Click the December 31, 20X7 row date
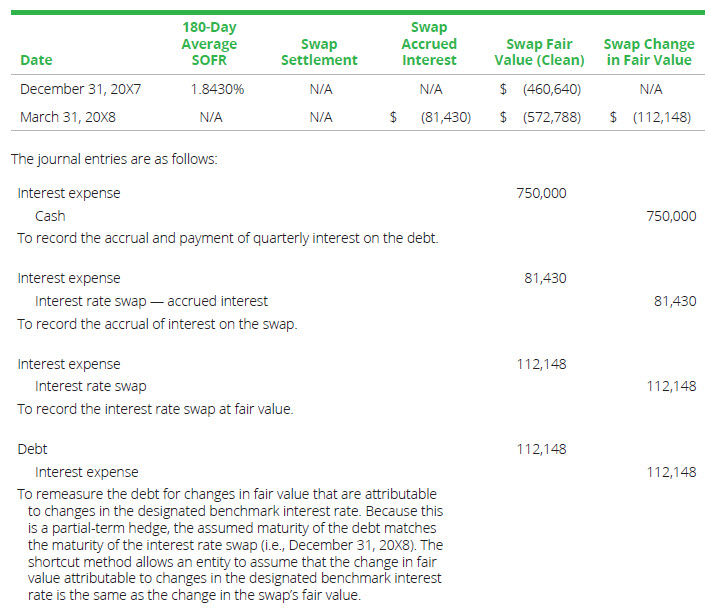Viewport: 710px width, 615px height. click(80, 89)
